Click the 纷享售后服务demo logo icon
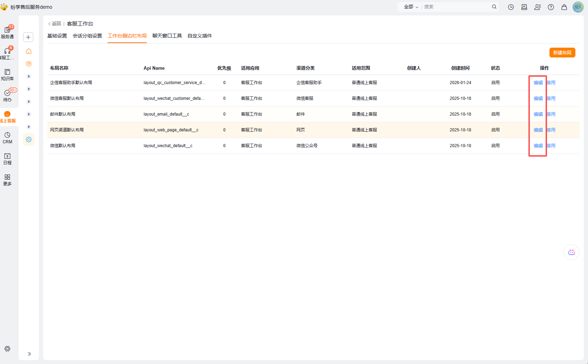The width and height of the screenshot is (588, 364). (x=4, y=7)
